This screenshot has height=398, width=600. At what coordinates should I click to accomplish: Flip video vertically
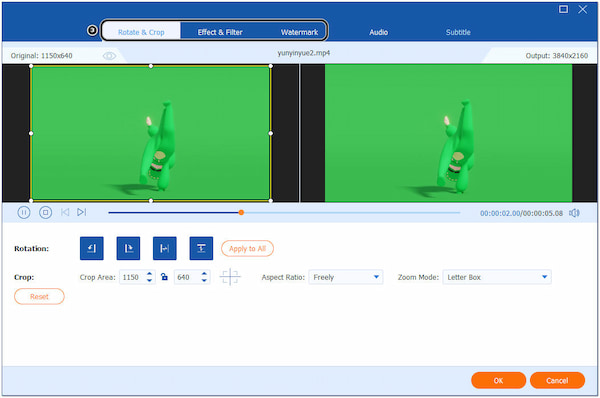[201, 248]
